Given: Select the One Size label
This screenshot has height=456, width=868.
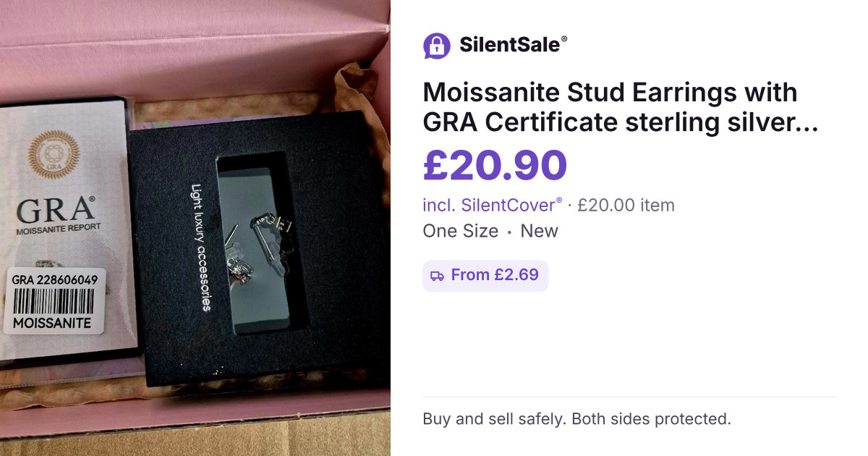Looking at the screenshot, I should tap(460, 231).
